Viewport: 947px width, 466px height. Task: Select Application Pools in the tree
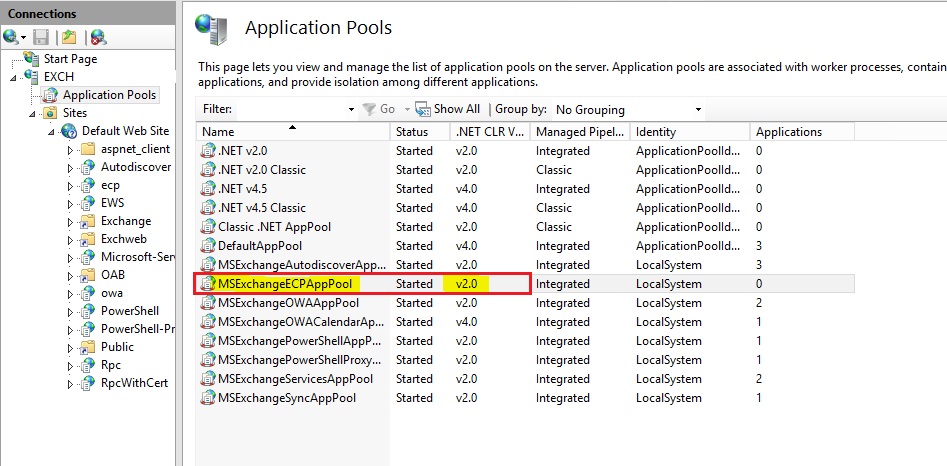pos(109,95)
